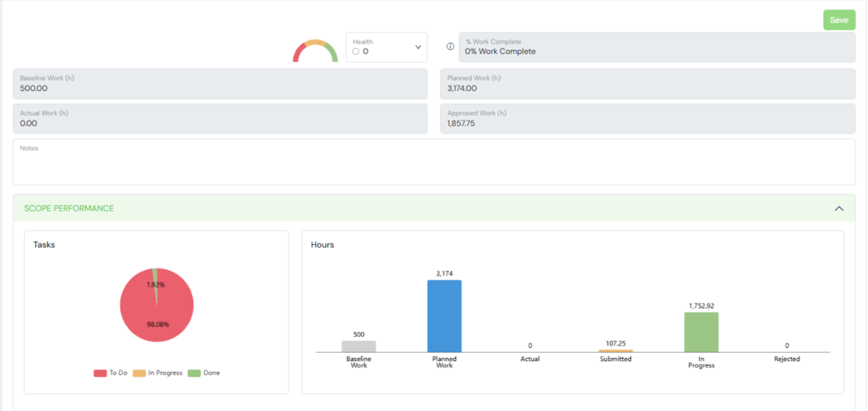Toggle the To Do legend item
Image resolution: width=868 pixels, height=411 pixels.
pyautogui.click(x=111, y=373)
